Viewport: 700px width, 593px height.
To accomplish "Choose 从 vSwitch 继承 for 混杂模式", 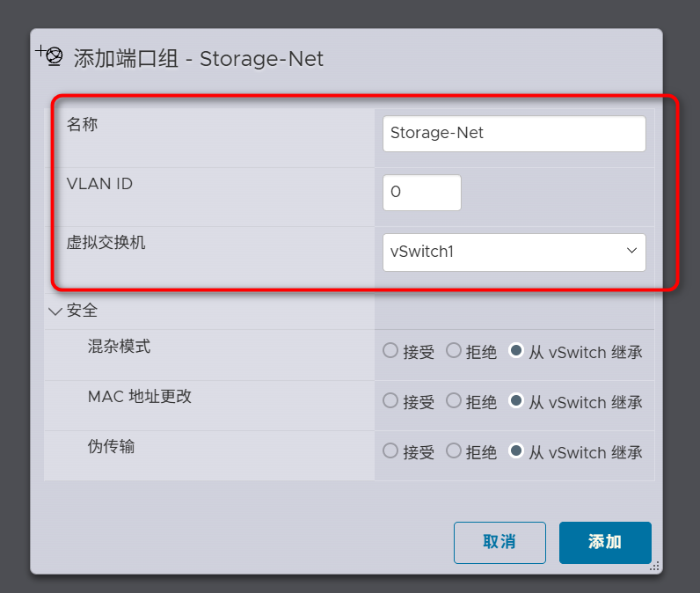I will 516,350.
